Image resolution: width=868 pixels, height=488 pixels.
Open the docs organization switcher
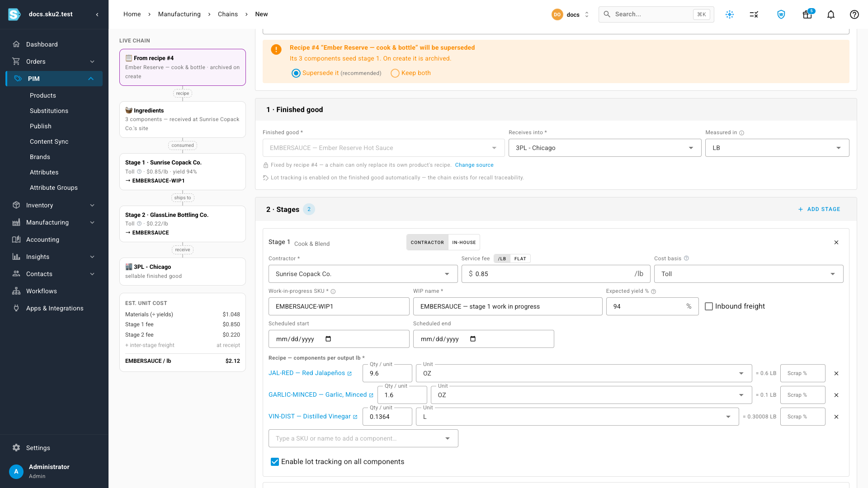tap(571, 14)
